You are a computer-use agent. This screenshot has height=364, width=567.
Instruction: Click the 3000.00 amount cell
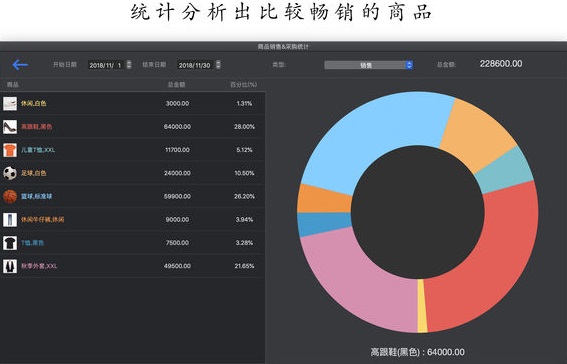click(177, 103)
